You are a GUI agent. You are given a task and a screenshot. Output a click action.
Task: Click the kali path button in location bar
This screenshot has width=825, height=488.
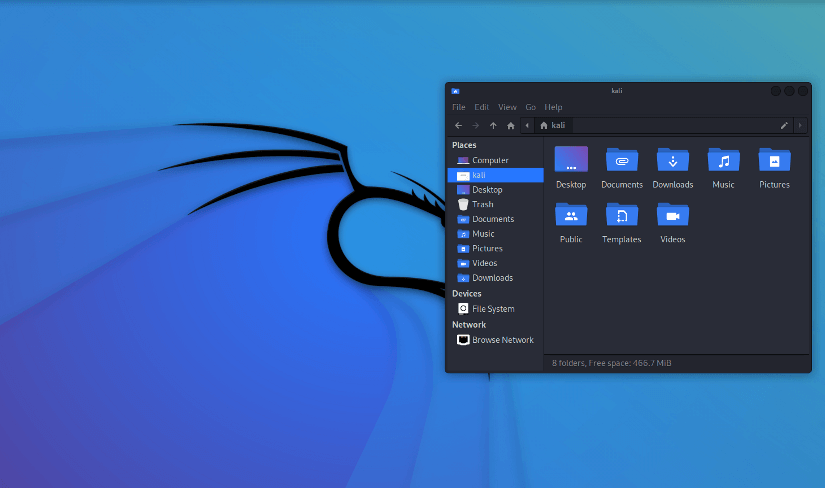pos(553,125)
